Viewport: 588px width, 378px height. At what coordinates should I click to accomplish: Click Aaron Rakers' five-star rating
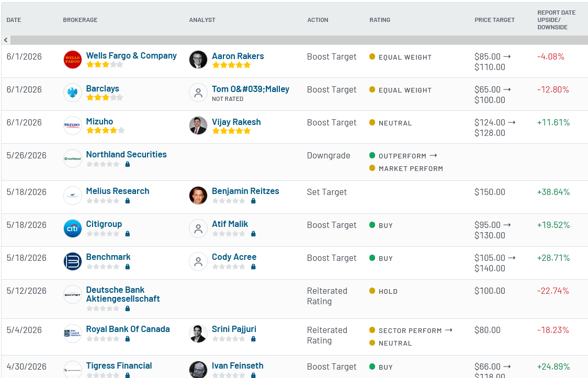pyautogui.click(x=231, y=65)
